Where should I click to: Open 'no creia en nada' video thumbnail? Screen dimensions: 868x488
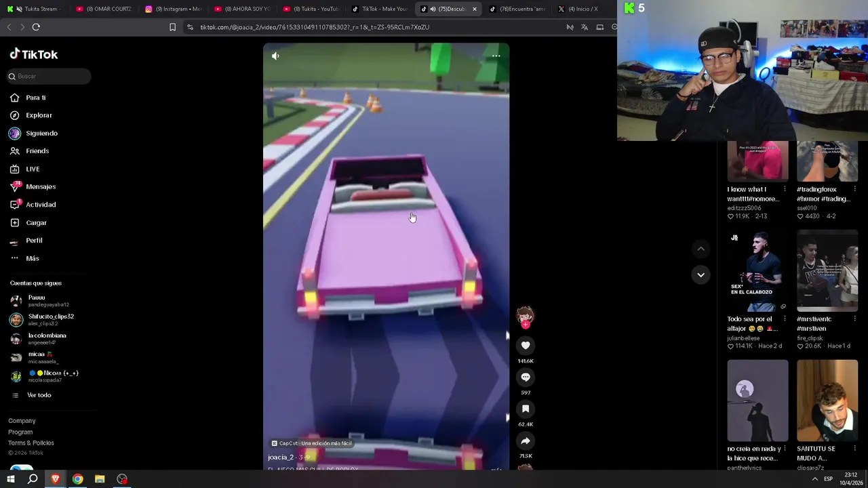757,401
